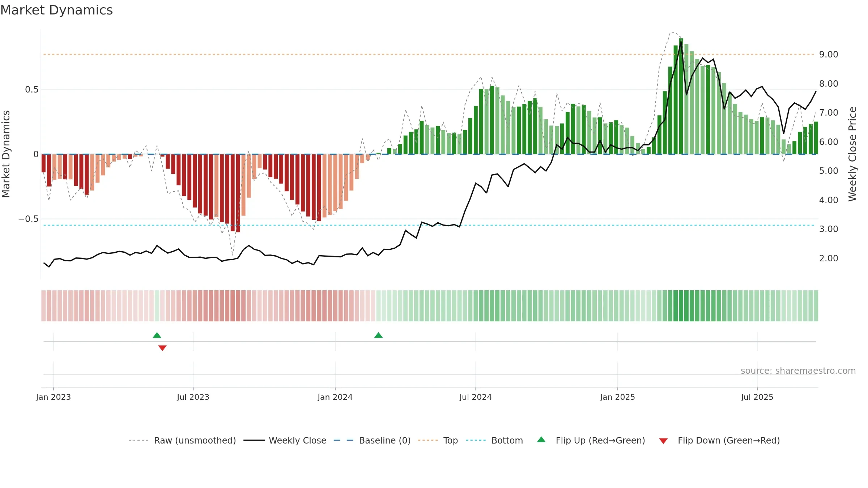Click the Jul 2023 x-axis label
Screen dimensions: 868x488
(193, 397)
